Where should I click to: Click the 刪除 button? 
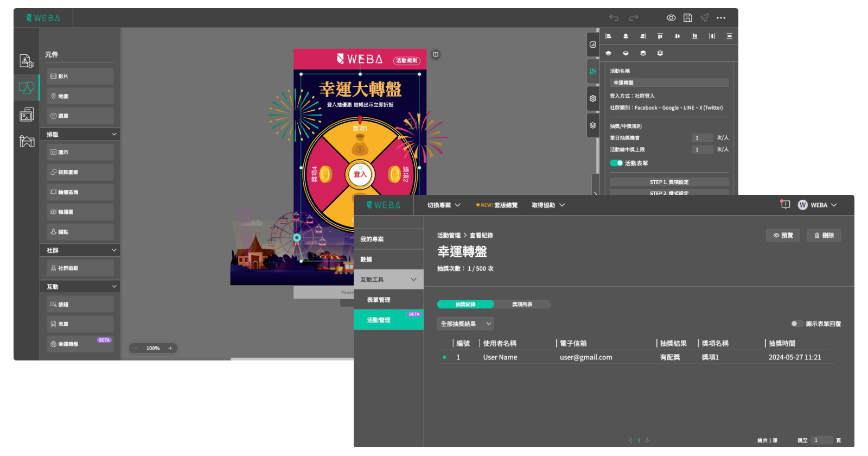[x=824, y=236]
